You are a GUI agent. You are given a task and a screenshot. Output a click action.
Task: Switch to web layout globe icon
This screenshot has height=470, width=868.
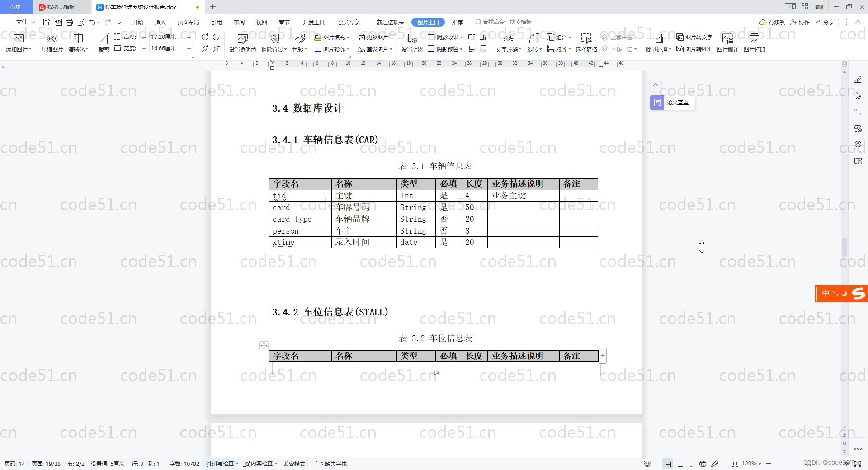coord(703,464)
